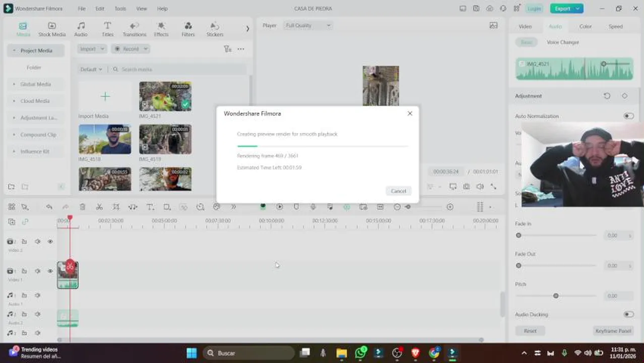Screen dimensions: 644x363
Task: Switch to the Speed properties tab
Action: click(x=615, y=26)
